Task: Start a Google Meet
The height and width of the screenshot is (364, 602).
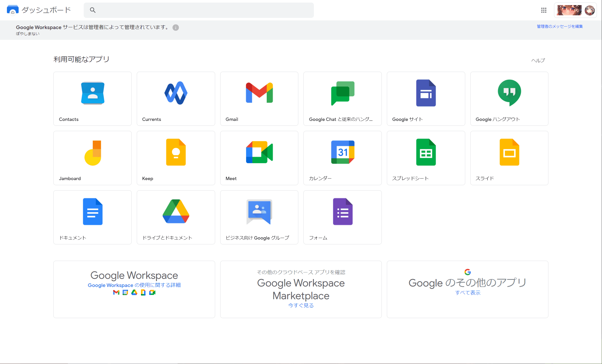Action: (259, 158)
